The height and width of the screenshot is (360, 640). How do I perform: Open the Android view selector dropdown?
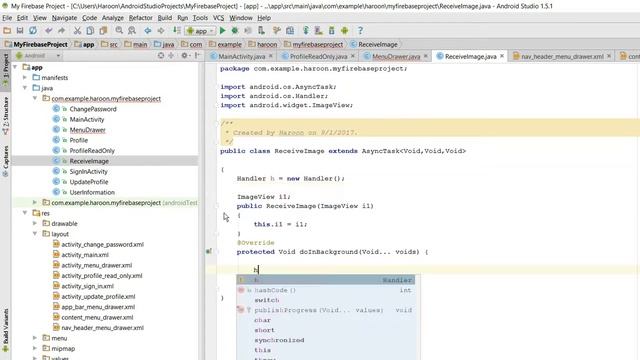click(x=38, y=56)
